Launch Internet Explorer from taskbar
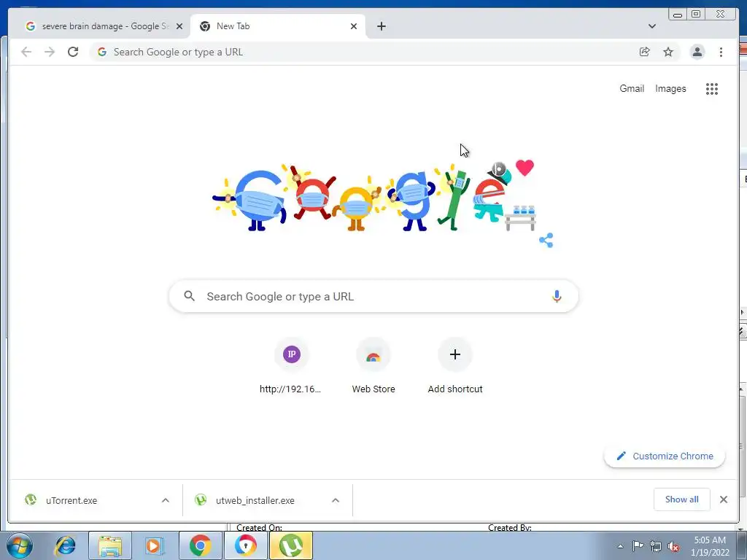747x560 pixels. tap(65, 545)
